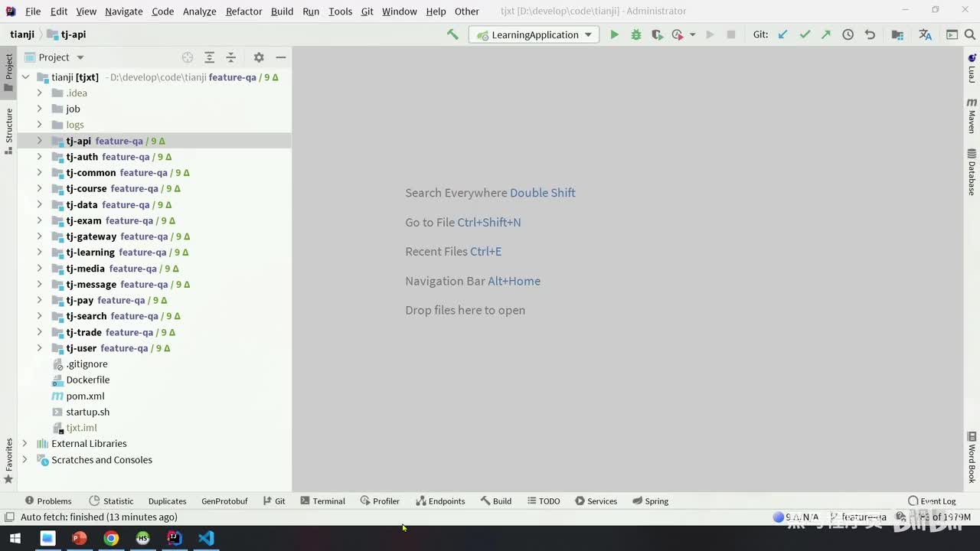Expand Scratches and Consoles node
The image size is (980, 551).
[25, 460]
